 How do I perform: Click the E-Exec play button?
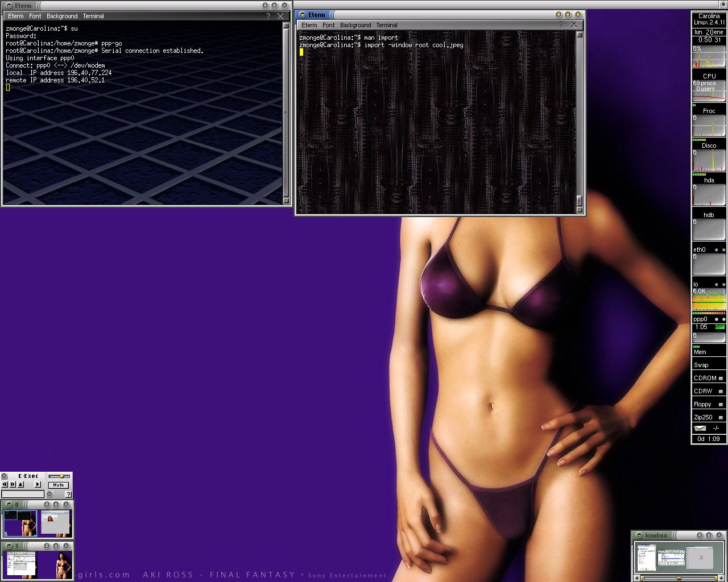(38, 484)
